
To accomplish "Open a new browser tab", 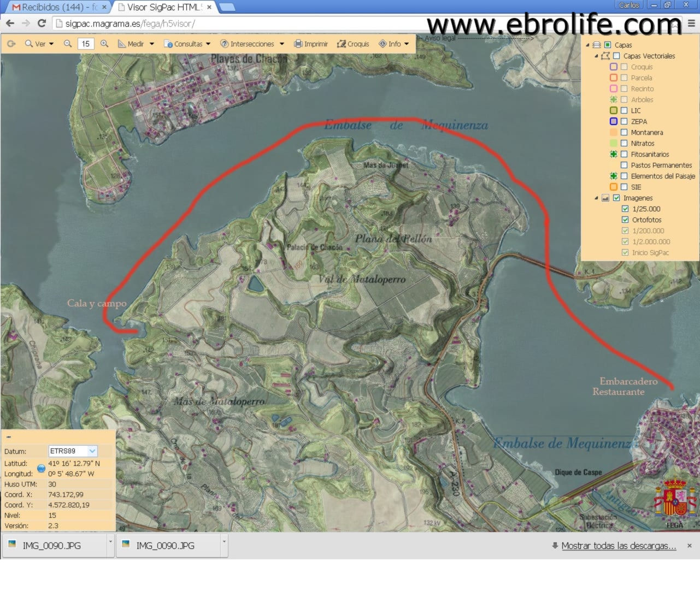I will [x=227, y=7].
